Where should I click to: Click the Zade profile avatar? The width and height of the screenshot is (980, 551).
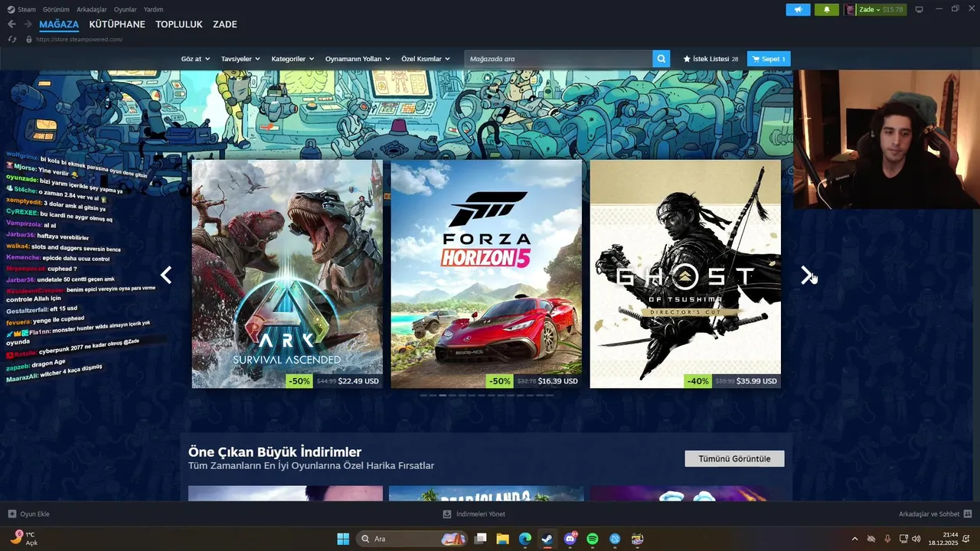pos(851,10)
